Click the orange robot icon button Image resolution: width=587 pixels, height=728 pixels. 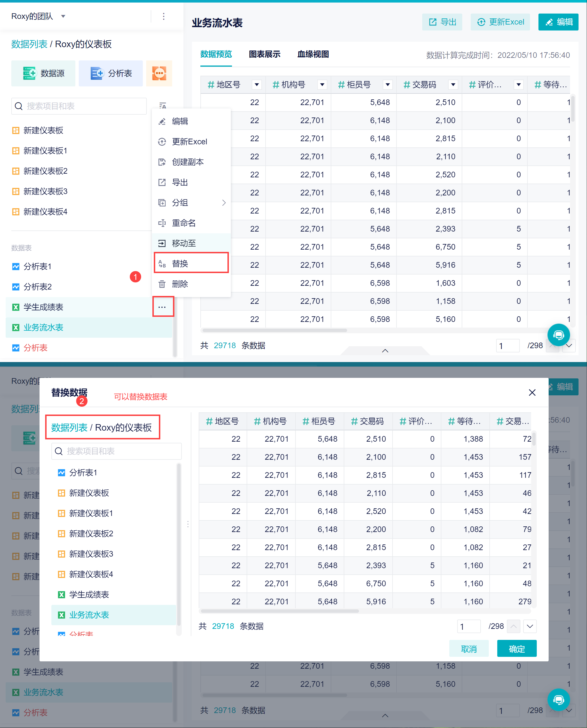click(x=159, y=73)
